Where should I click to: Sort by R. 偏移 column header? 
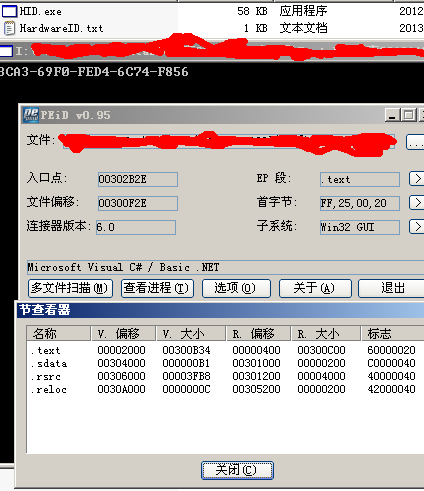coord(259,333)
